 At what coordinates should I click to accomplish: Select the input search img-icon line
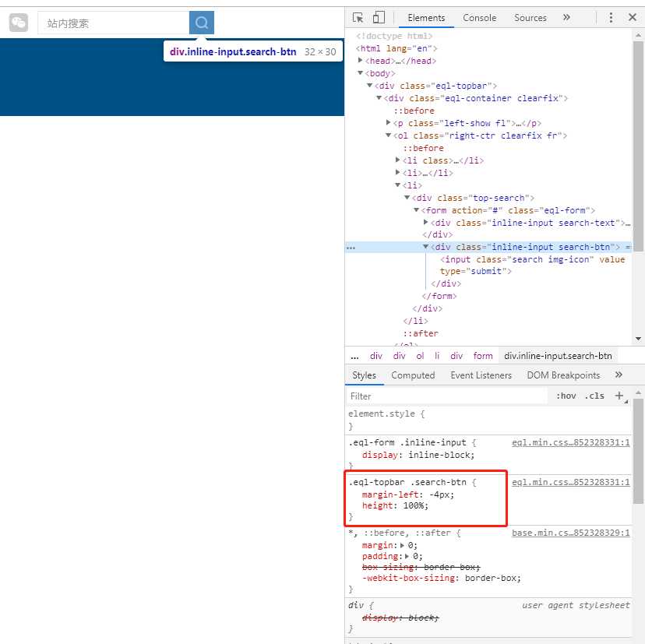[532, 266]
